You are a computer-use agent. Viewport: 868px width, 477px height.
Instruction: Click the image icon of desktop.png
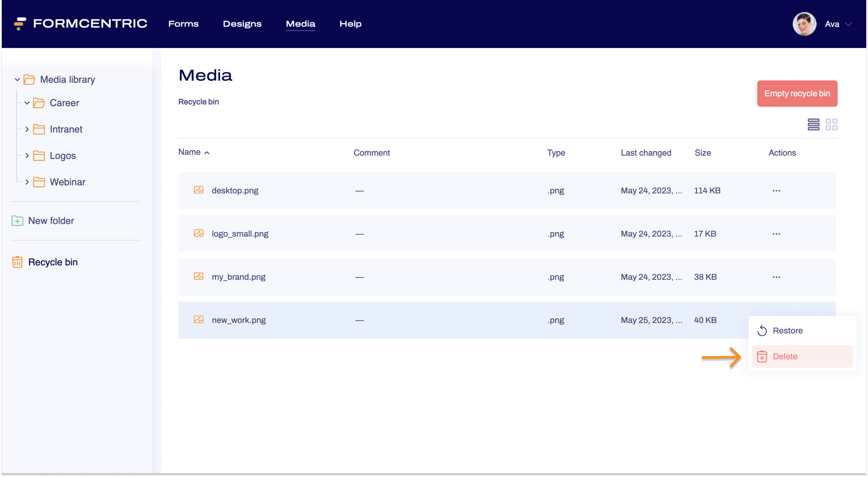[198, 190]
